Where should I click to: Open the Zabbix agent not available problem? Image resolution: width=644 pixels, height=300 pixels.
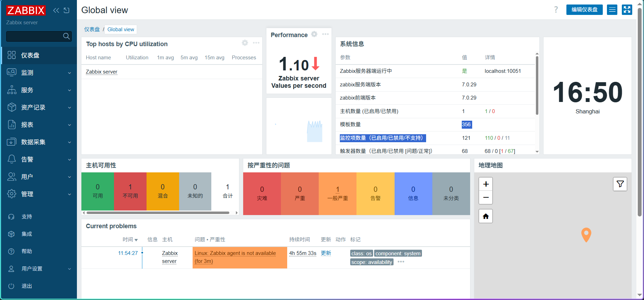tap(235, 257)
